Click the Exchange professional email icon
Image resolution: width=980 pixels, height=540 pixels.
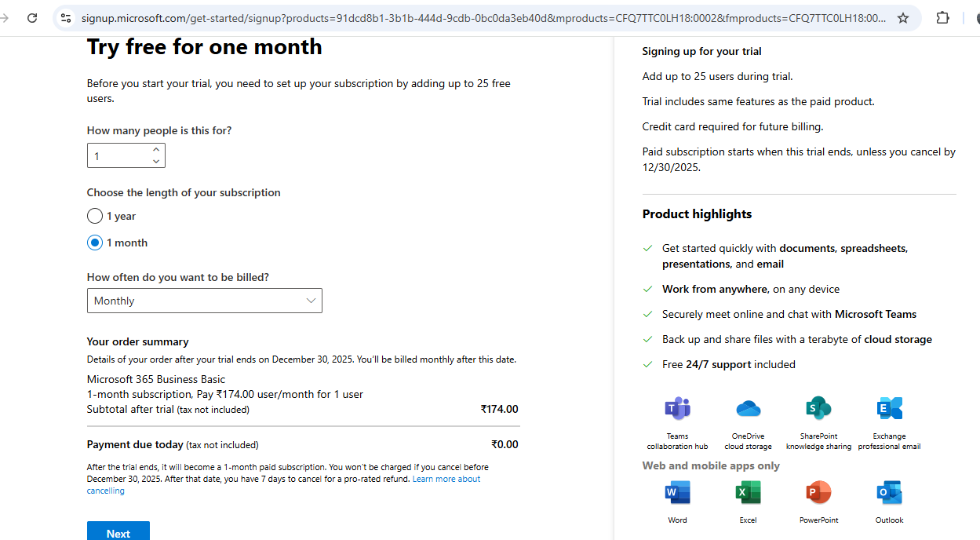pos(889,409)
